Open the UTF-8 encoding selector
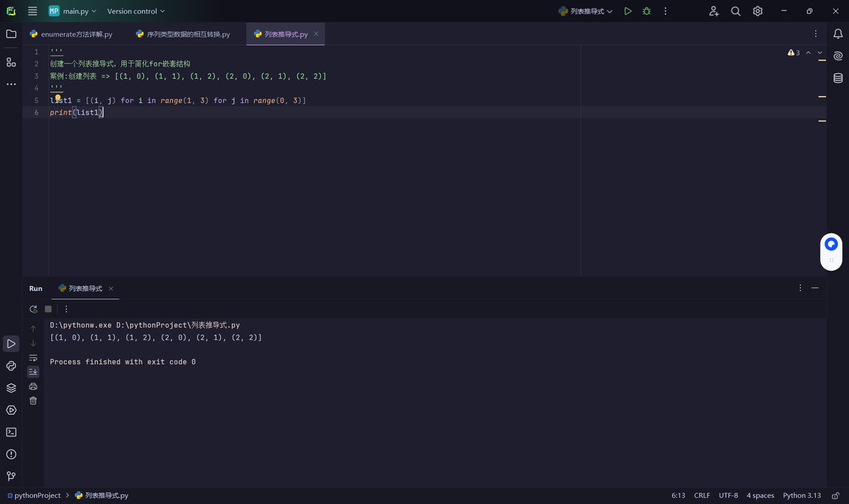This screenshot has height=504, width=849. (x=728, y=495)
